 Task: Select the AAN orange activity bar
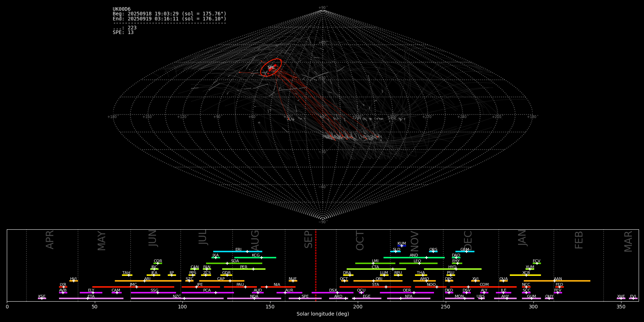pyautogui.click(x=557, y=281)
